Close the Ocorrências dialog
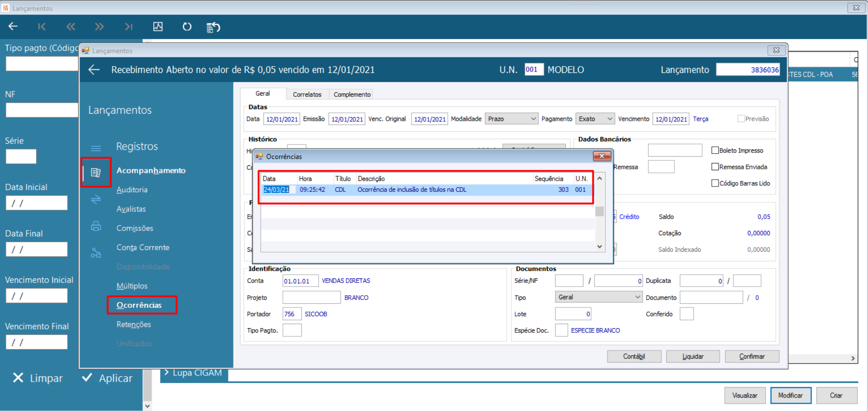Screen dimensions: 868x412 [x=602, y=156]
